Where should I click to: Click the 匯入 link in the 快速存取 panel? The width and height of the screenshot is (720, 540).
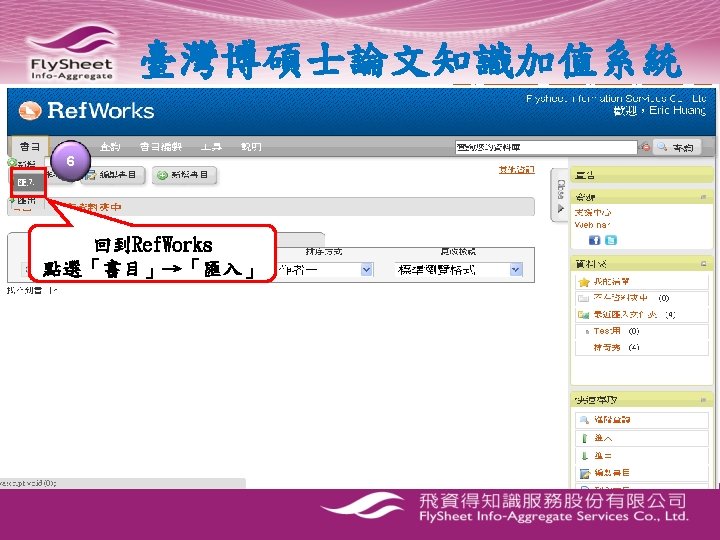[x=603, y=439]
